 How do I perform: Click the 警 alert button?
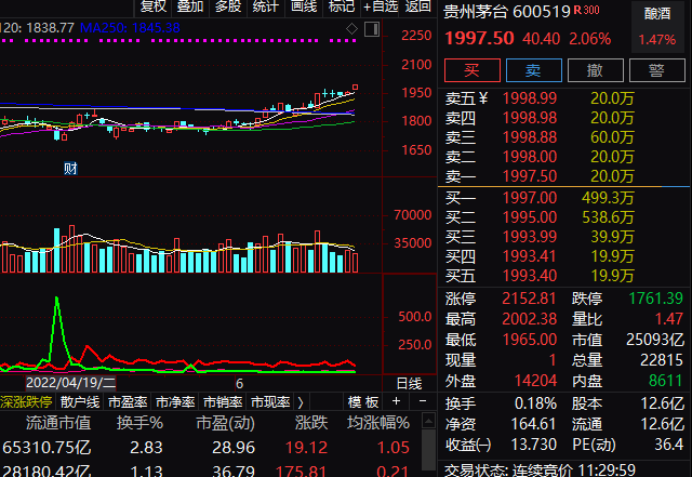pos(657,70)
